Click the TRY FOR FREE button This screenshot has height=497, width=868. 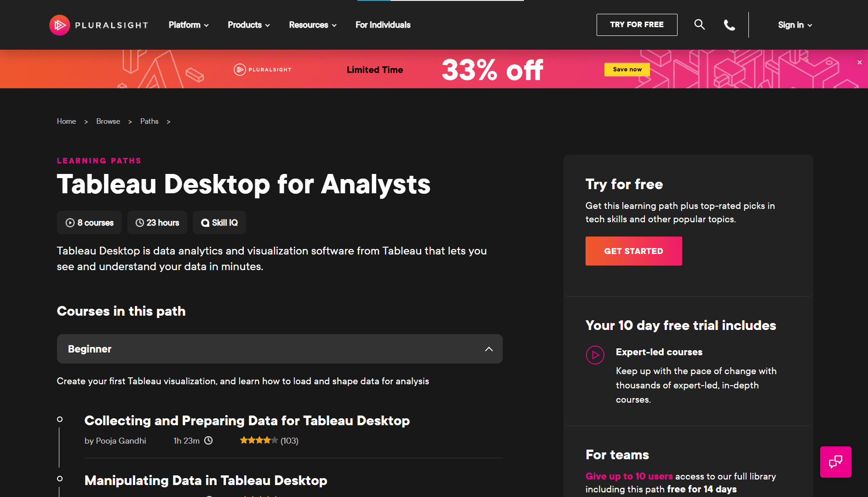click(637, 24)
